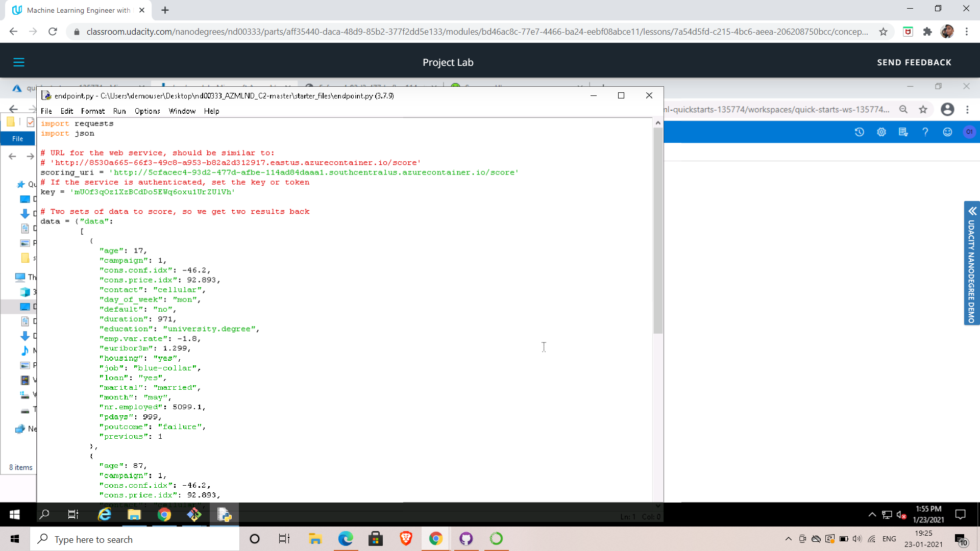Toggle the remote desktop speaker mute icon
The width and height of the screenshot is (980, 551).
(901, 515)
